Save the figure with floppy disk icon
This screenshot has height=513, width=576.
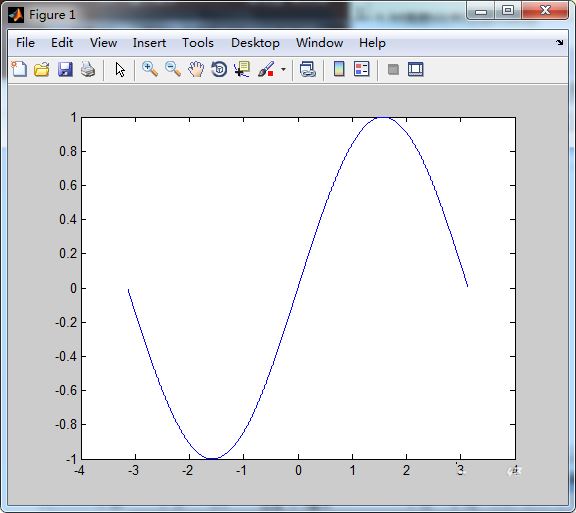pyautogui.click(x=65, y=69)
